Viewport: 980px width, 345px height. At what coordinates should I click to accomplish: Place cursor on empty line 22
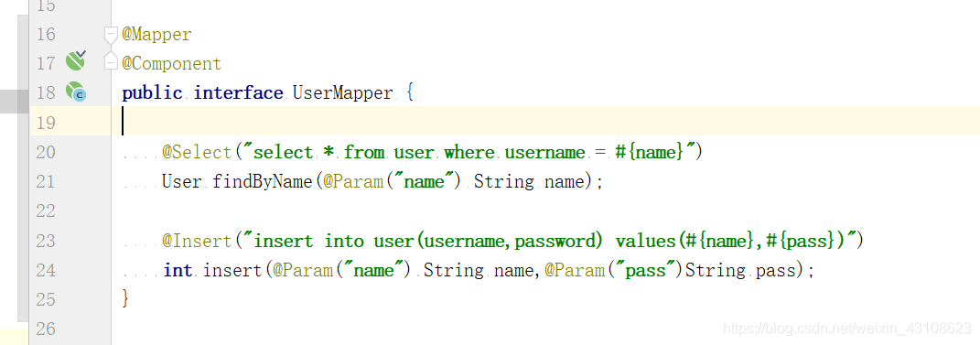pyautogui.click(x=545, y=211)
